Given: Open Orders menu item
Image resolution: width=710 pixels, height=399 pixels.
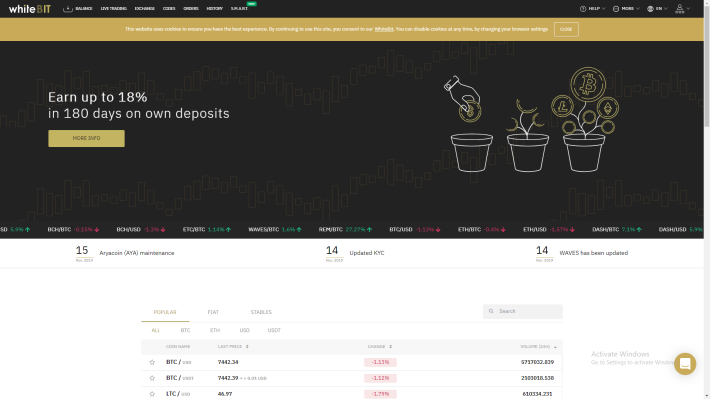Looking at the screenshot, I should (x=191, y=9).
